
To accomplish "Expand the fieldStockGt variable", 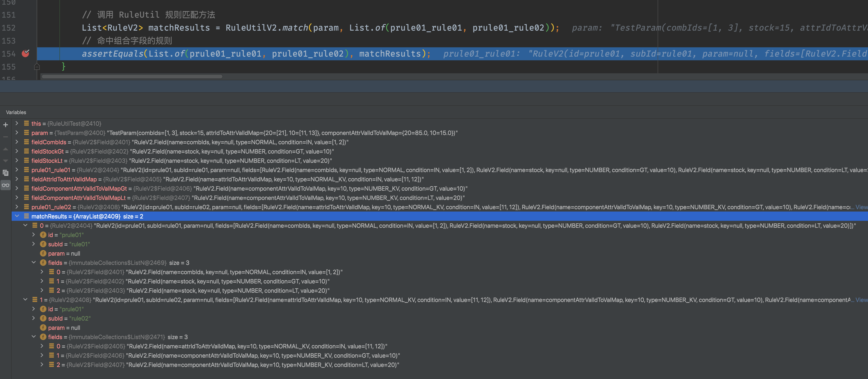I will pyautogui.click(x=17, y=151).
